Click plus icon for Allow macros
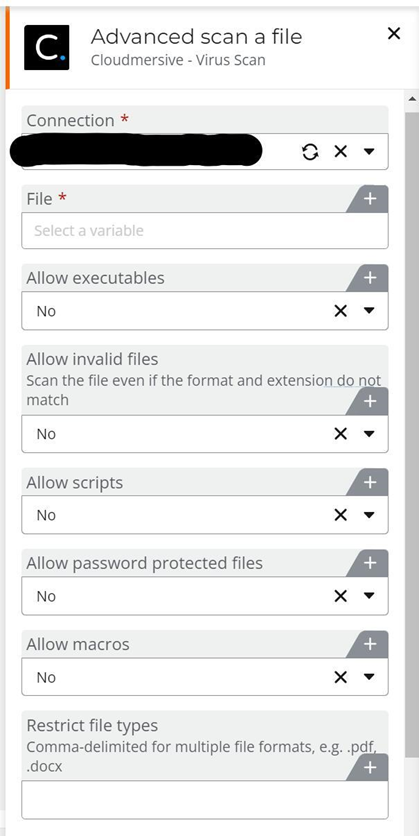Screen dimensions: 419x836 coord(370,644)
